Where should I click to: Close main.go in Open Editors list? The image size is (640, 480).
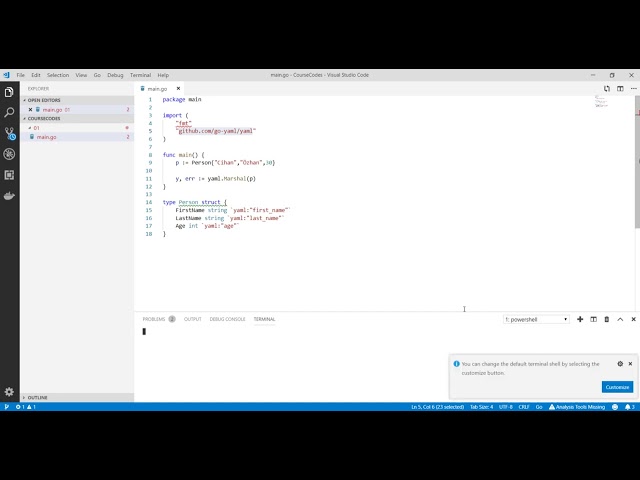tap(30, 109)
